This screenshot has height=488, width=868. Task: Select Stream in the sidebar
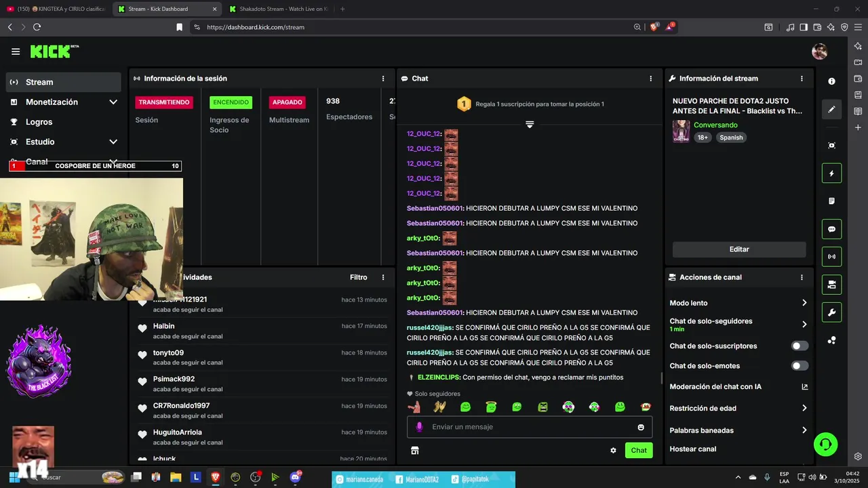click(64, 82)
